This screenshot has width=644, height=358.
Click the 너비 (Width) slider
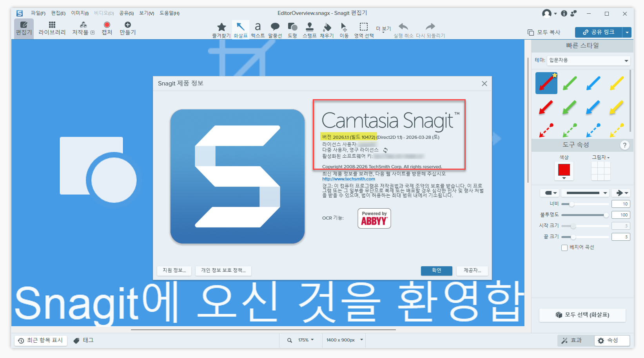(x=585, y=204)
